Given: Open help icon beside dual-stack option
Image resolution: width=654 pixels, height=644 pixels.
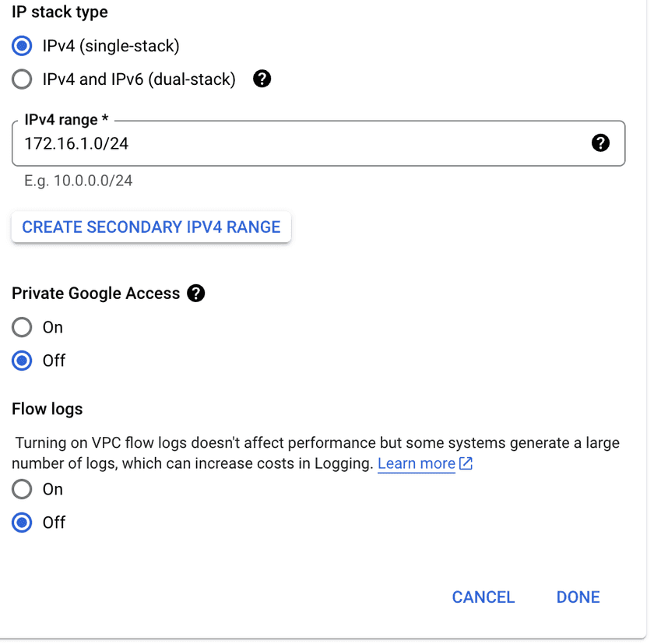Looking at the screenshot, I should point(262,79).
